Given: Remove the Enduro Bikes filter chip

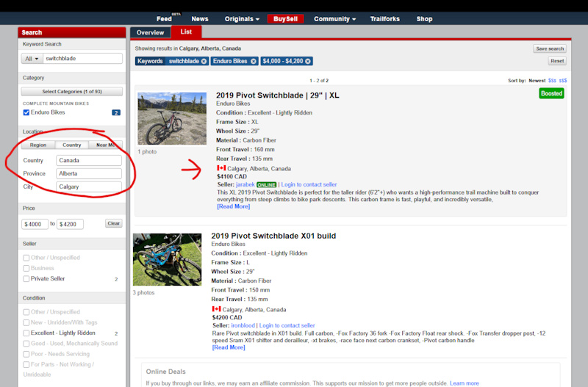Looking at the screenshot, I should coord(254,61).
